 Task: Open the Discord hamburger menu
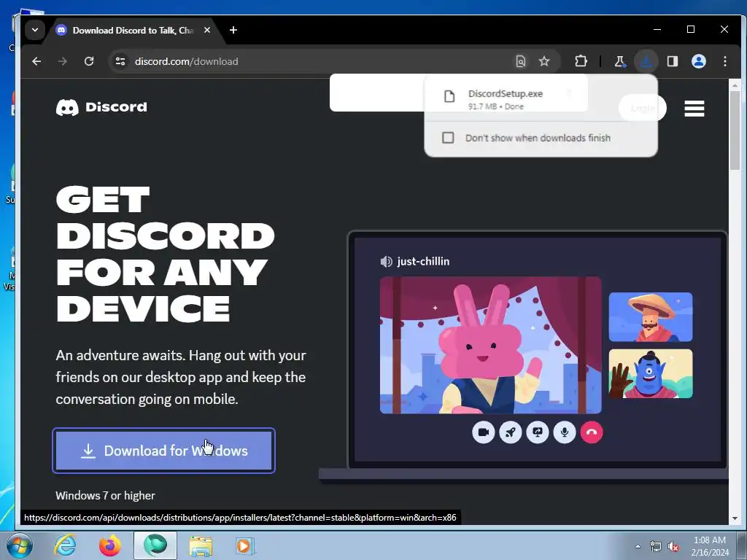point(694,108)
